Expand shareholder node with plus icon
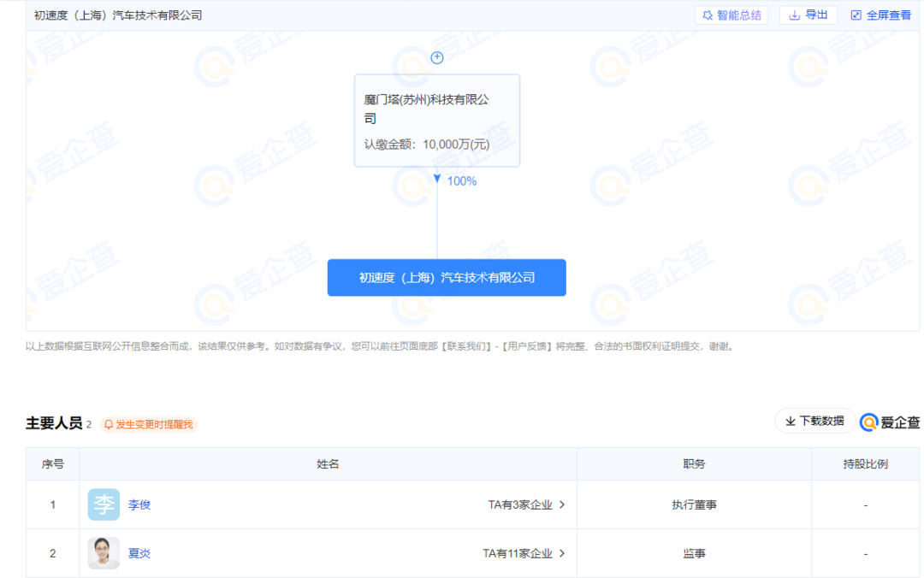The height and width of the screenshot is (578, 924). click(x=436, y=57)
